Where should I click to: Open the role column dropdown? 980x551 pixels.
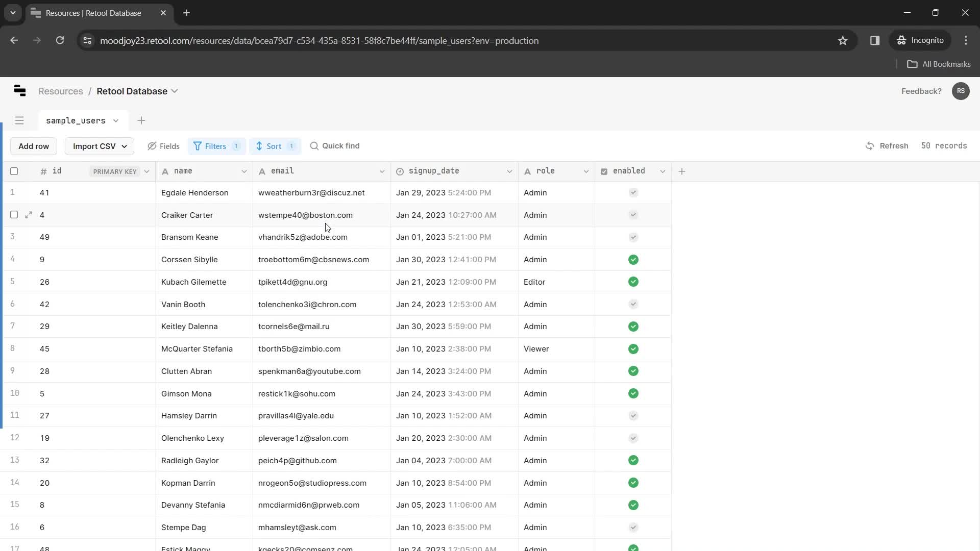586,171
